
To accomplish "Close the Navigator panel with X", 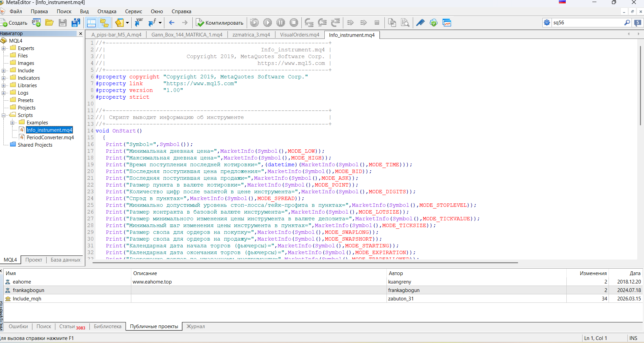I will (81, 33).
